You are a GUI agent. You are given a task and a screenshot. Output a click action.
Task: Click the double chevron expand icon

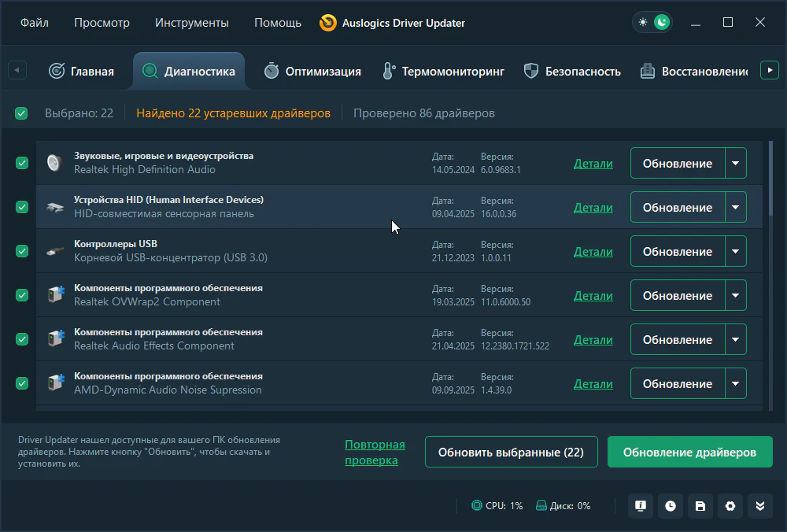click(760, 506)
